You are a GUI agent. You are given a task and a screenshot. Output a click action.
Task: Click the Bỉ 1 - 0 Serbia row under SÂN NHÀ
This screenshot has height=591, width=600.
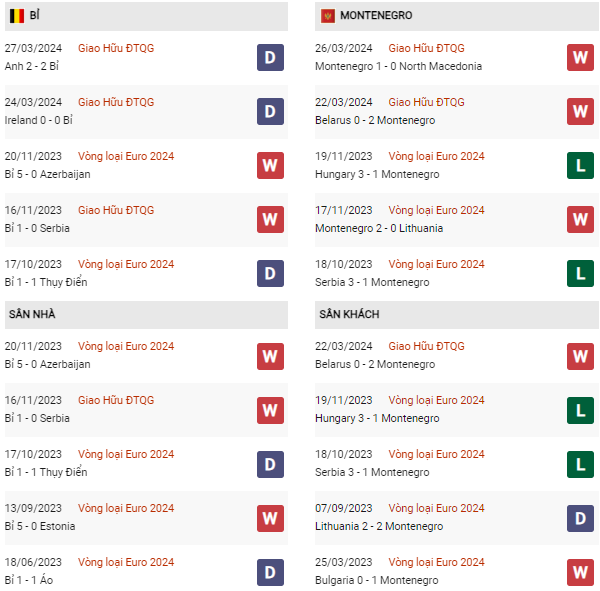coord(146,410)
